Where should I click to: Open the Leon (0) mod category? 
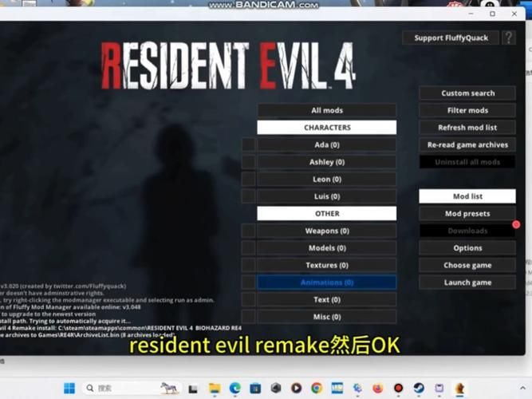pyautogui.click(x=327, y=180)
